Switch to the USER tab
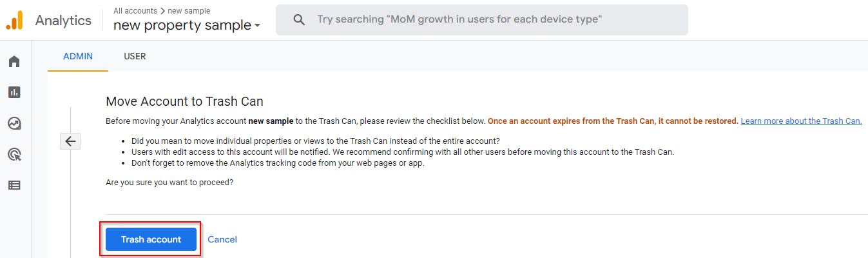868x258 pixels. click(135, 56)
